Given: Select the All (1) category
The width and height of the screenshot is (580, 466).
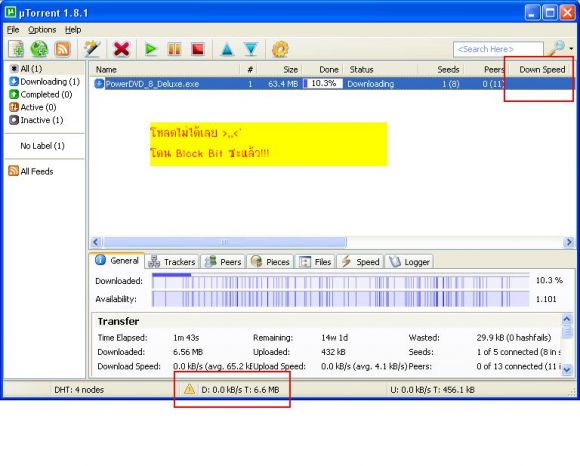Looking at the screenshot, I should [26, 69].
